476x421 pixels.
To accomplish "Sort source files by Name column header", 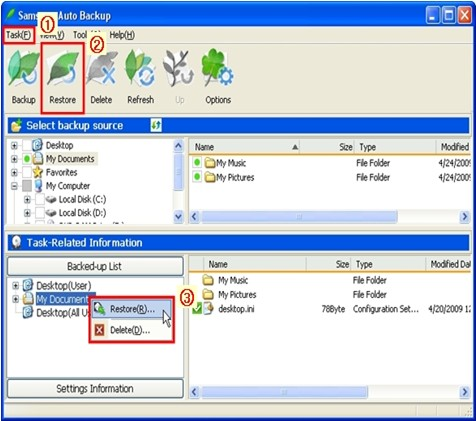I will (x=244, y=147).
